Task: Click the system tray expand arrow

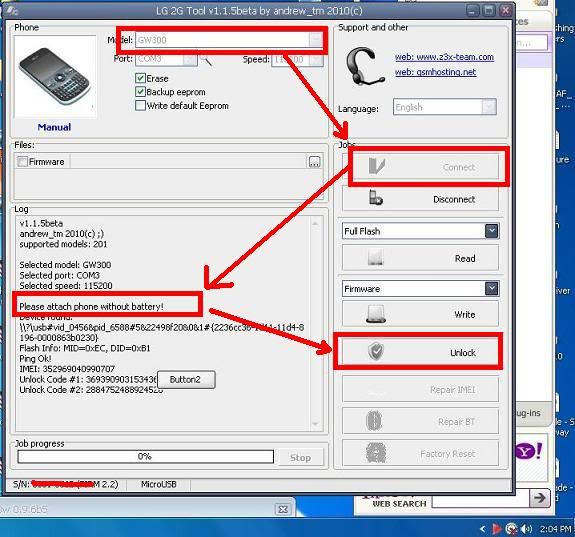Action: (x=483, y=529)
